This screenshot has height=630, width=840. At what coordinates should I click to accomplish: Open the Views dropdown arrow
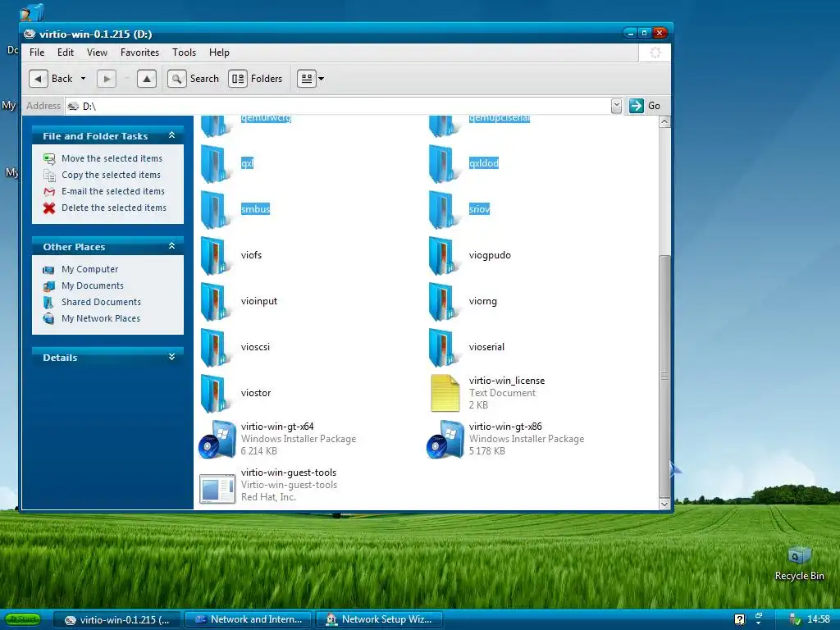pyautogui.click(x=322, y=79)
